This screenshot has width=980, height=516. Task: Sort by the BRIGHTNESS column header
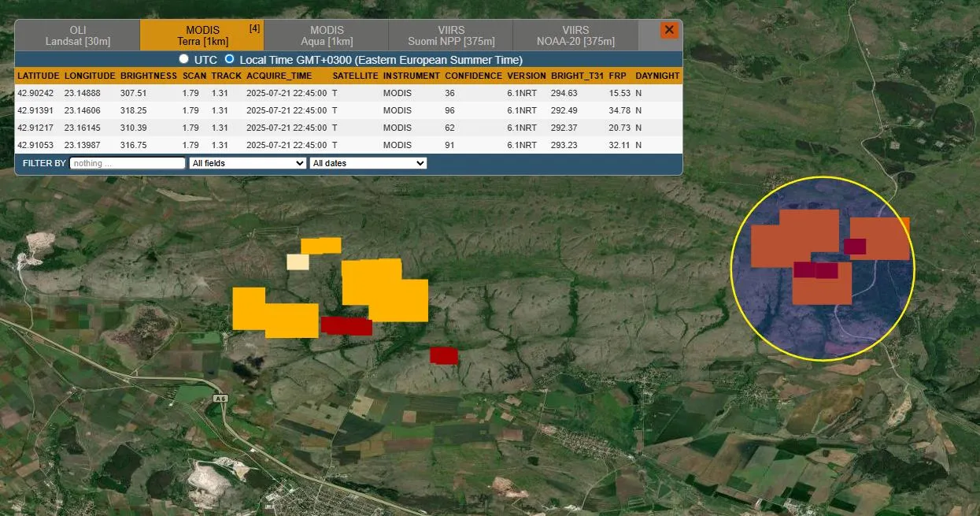(x=148, y=76)
